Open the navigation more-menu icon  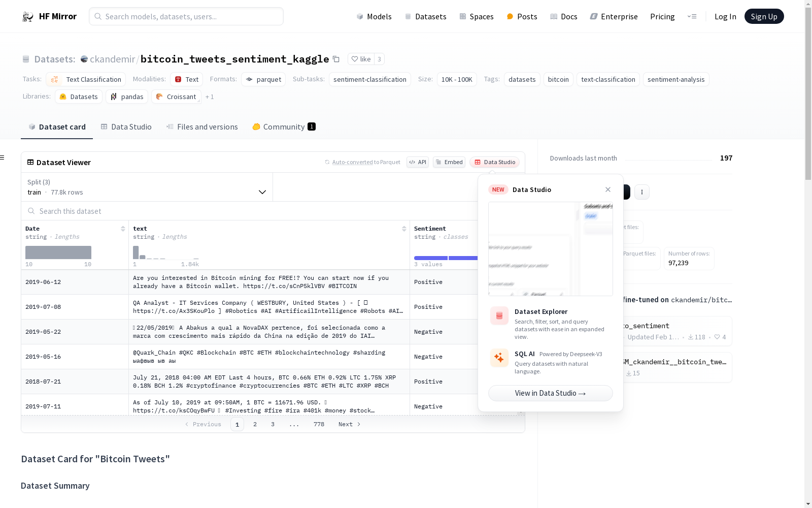692,16
